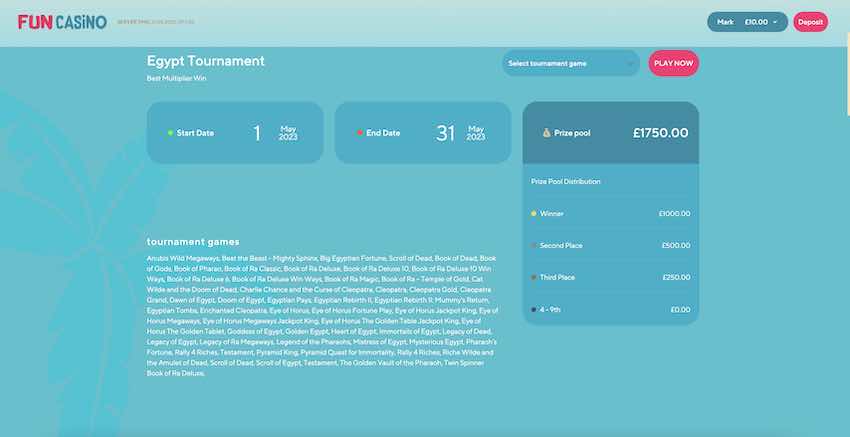The width and height of the screenshot is (850, 437).
Task: Click the Third Place label
Action: 557,278
